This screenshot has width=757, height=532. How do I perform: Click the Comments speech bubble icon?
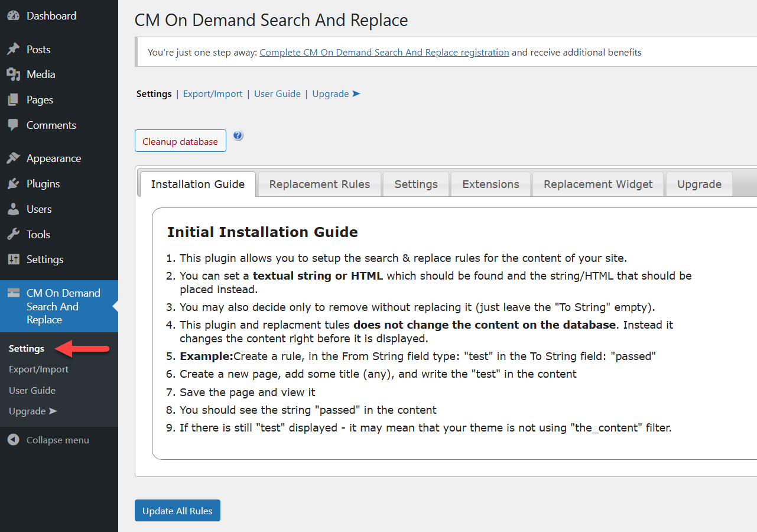(x=13, y=125)
